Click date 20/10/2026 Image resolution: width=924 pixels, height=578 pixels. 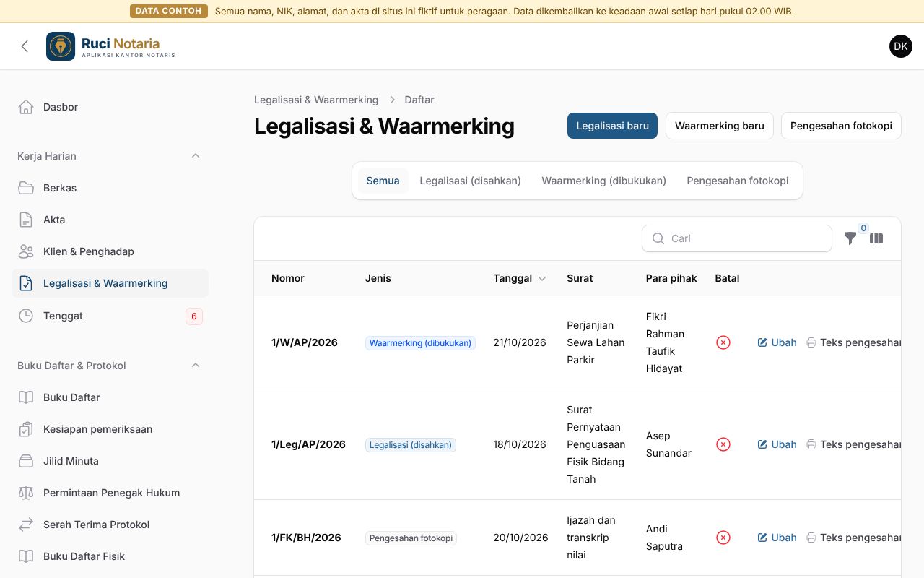tap(520, 538)
